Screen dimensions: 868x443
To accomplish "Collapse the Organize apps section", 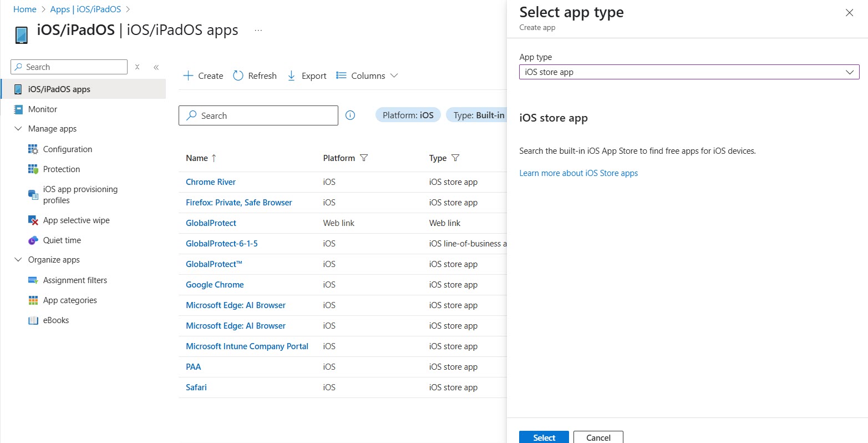I will tap(18, 260).
